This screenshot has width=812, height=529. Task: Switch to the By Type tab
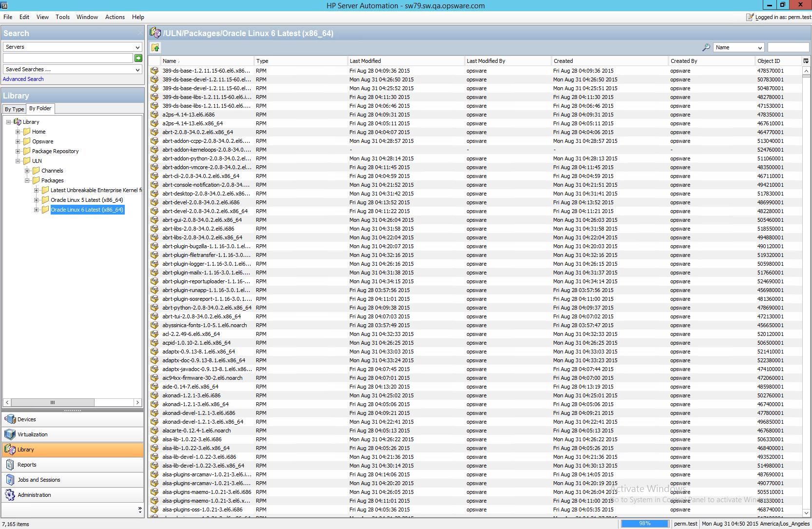coord(14,109)
